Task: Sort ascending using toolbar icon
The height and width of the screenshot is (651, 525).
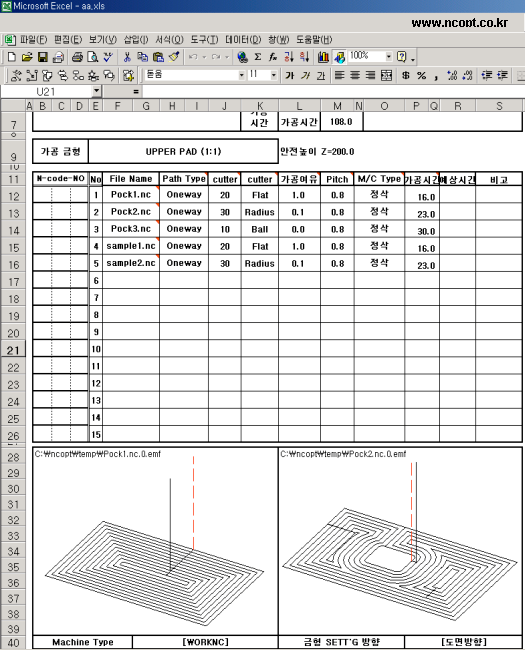Action: tap(289, 57)
